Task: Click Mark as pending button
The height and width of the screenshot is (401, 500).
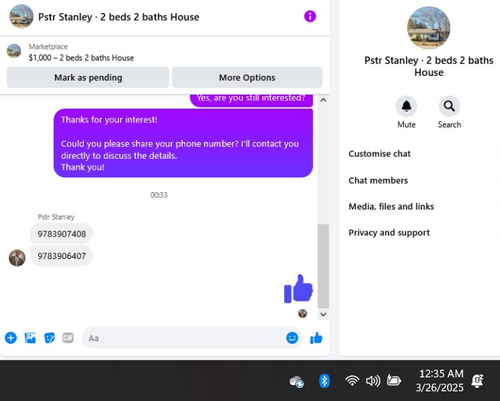Action: pos(88,77)
